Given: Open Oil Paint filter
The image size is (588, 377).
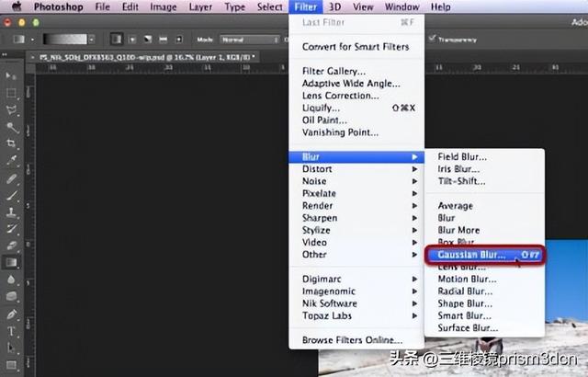Looking at the screenshot, I should click(x=356, y=120).
